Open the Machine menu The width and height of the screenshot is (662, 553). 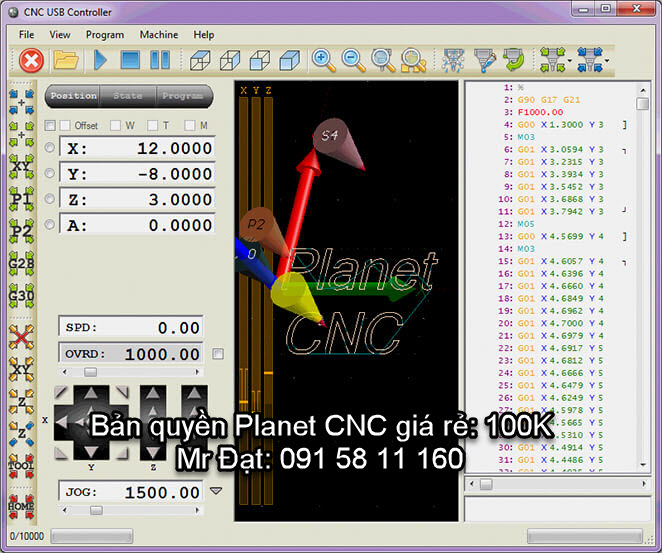click(x=159, y=35)
